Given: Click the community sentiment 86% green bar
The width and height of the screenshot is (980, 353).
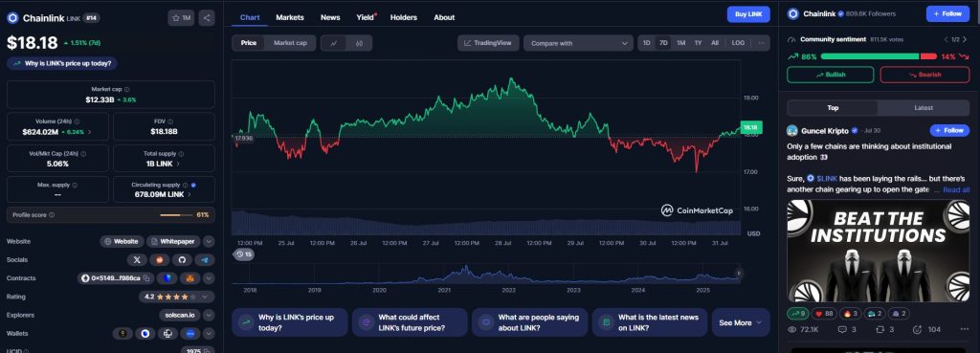Looking at the screenshot, I should tap(869, 56).
